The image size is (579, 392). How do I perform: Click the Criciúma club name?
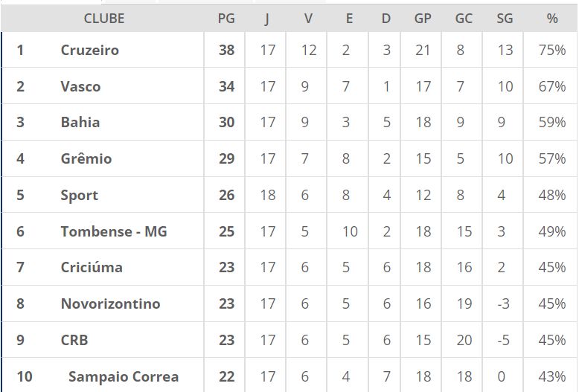[92, 267]
